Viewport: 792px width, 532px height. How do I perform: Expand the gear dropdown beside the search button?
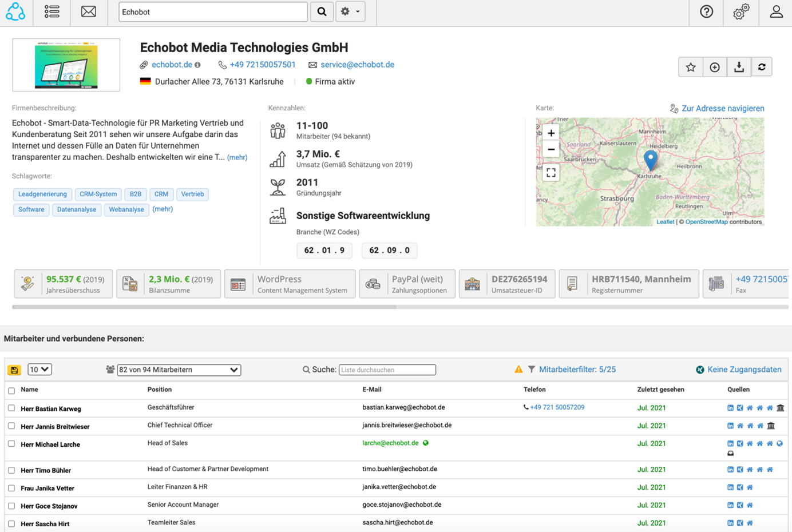click(x=350, y=11)
